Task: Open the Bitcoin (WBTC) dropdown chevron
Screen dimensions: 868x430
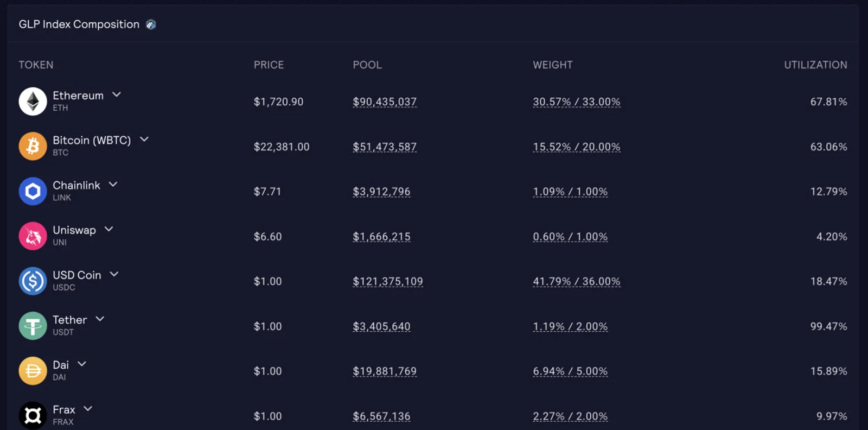Action: pyautogui.click(x=144, y=140)
